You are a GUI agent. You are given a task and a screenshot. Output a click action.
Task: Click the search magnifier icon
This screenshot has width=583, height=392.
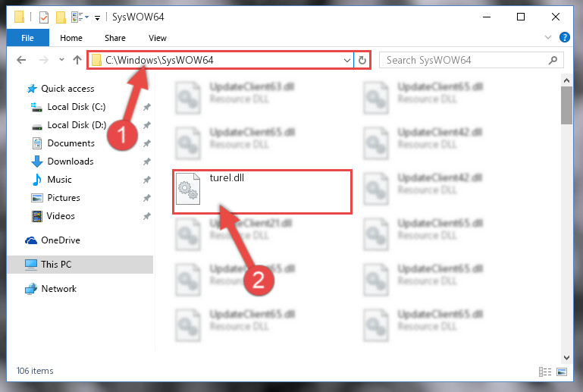[x=553, y=60]
